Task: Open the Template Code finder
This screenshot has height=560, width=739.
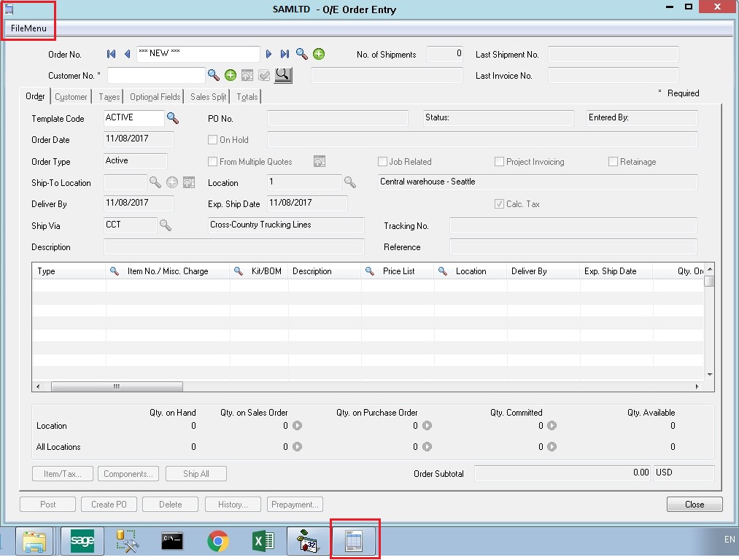Action: [173, 118]
